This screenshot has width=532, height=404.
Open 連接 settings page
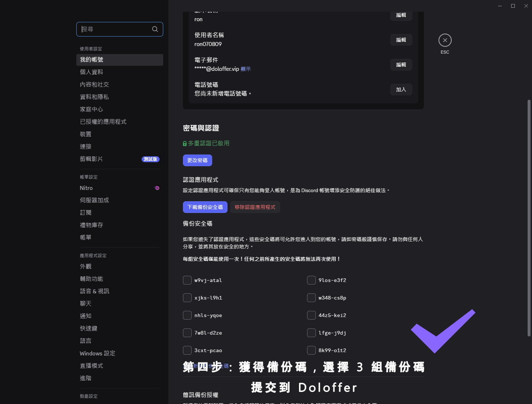click(x=120, y=147)
